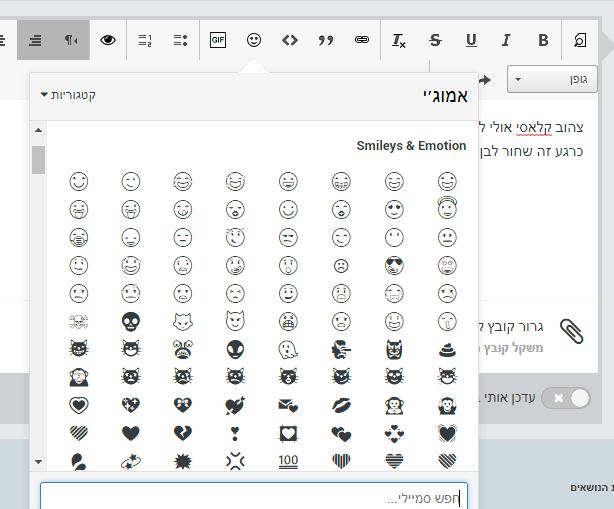Choose the skull and crossbones emoji
The image size is (614, 509).
tap(79, 321)
